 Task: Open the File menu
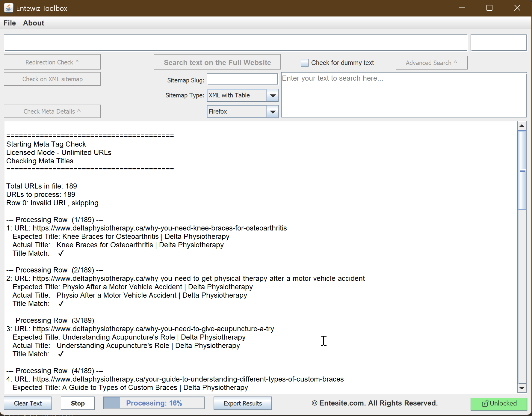[x=9, y=23]
